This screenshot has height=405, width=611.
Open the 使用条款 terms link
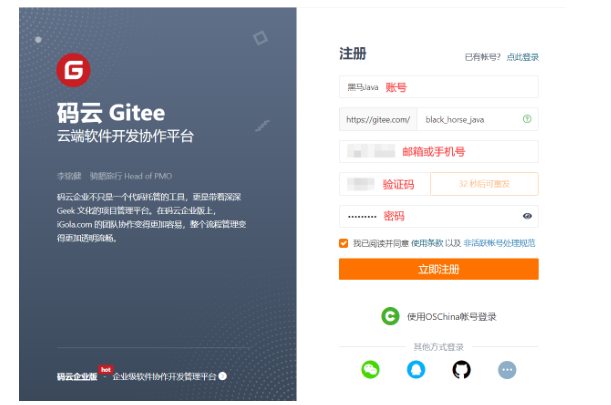click(x=427, y=243)
